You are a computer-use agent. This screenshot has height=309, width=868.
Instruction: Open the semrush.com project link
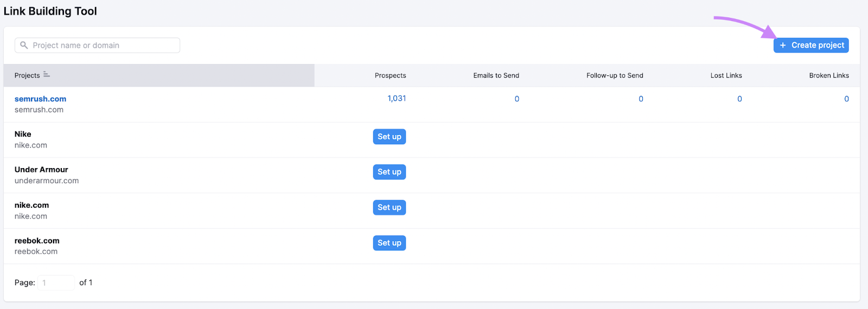click(40, 99)
